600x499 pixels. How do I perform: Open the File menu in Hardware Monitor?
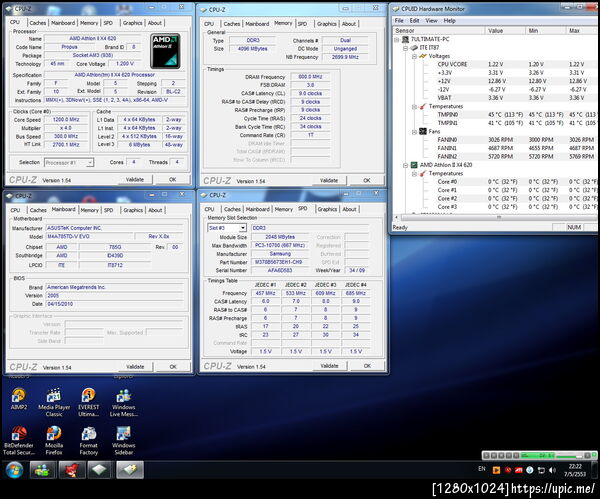pyautogui.click(x=399, y=21)
